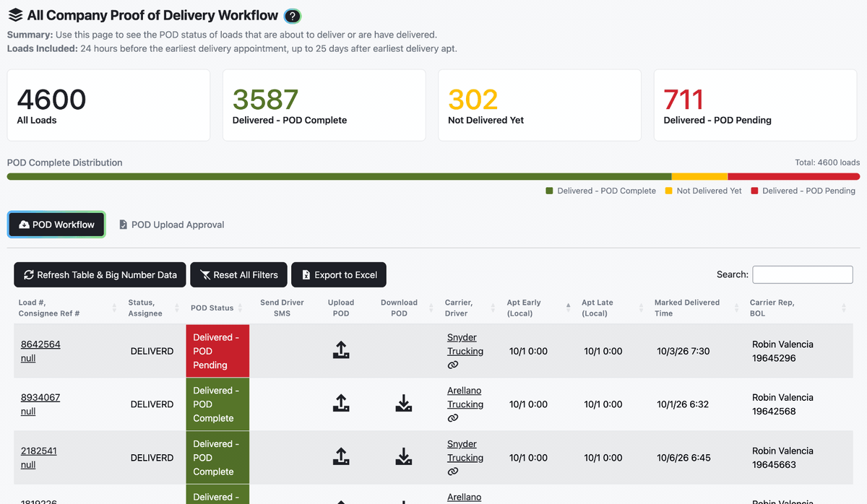Click Marked Delivered time 10/6/26 6:45

point(683,458)
